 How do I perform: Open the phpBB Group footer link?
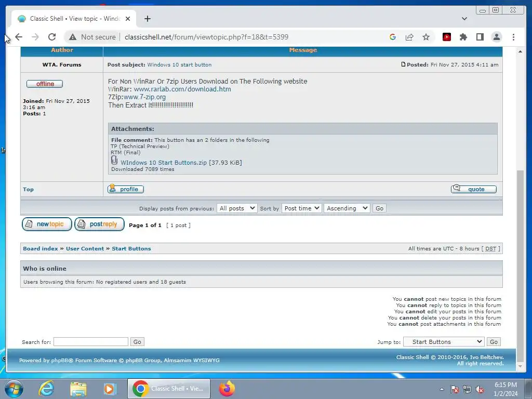pos(144,361)
